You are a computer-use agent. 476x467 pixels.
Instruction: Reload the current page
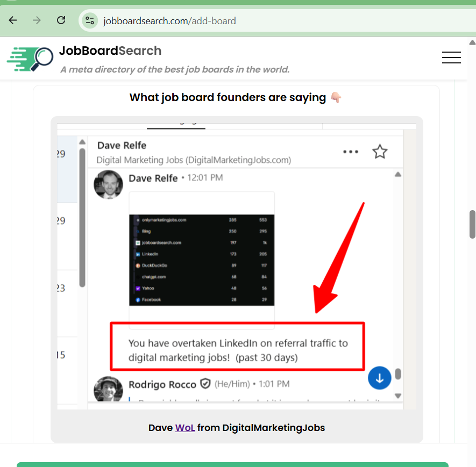[x=61, y=20]
